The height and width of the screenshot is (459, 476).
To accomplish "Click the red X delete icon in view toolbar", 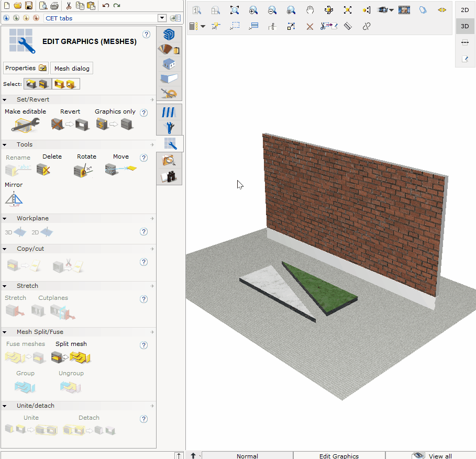I will (309, 27).
